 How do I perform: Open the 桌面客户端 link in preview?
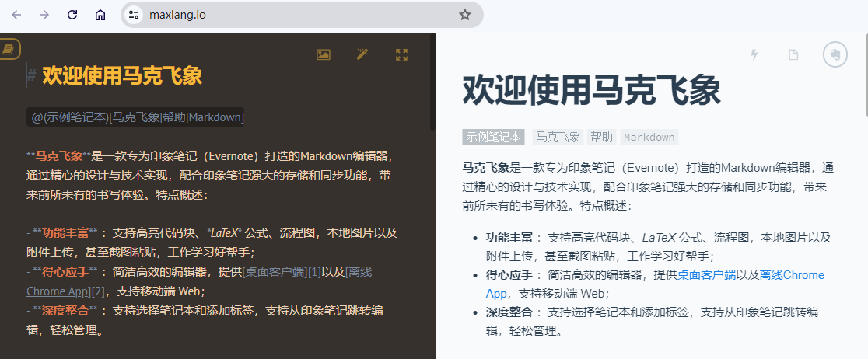coord(706,275)
